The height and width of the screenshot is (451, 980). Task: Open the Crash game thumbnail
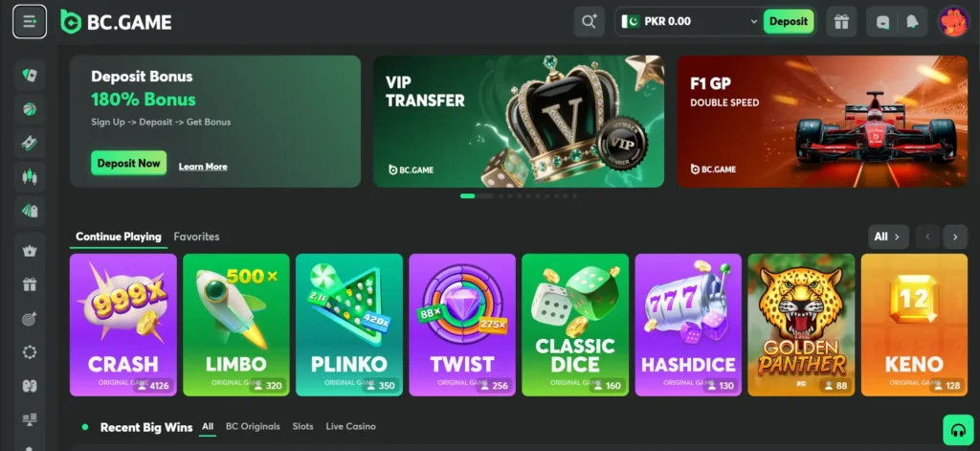(x=123, y=325)
